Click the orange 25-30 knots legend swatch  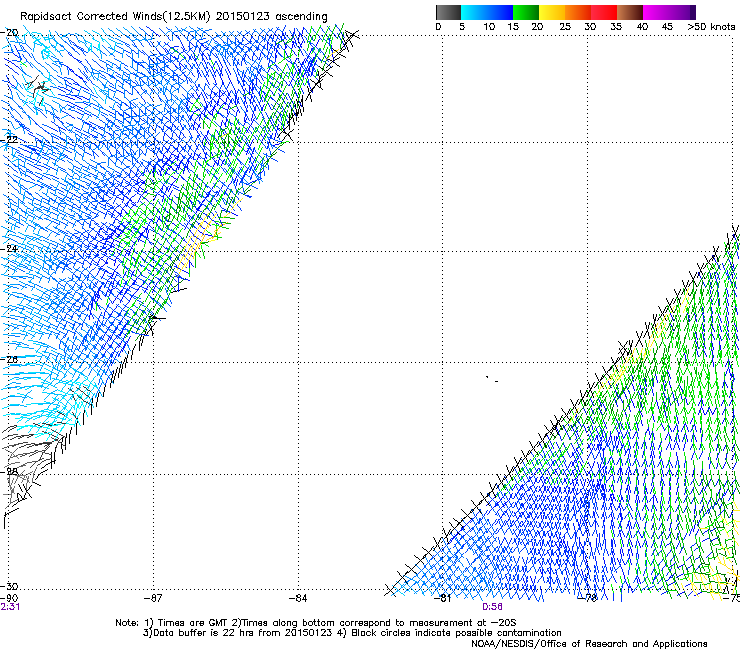point(578,12)
